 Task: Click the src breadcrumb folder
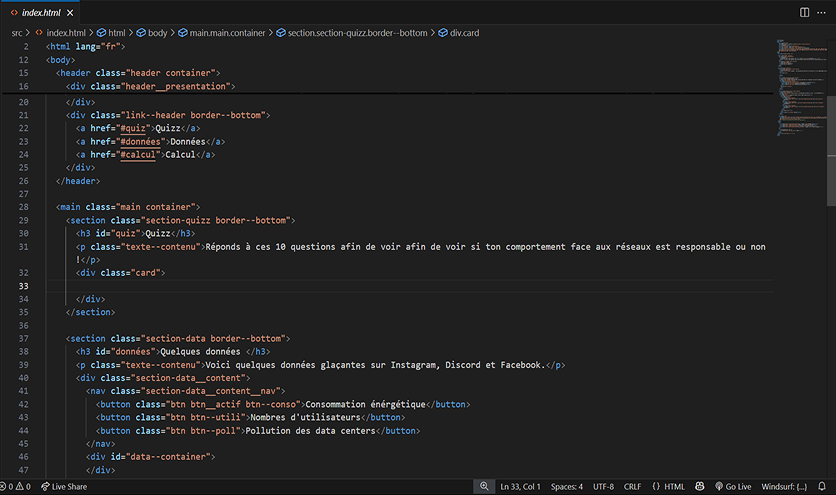pos(17,33)
